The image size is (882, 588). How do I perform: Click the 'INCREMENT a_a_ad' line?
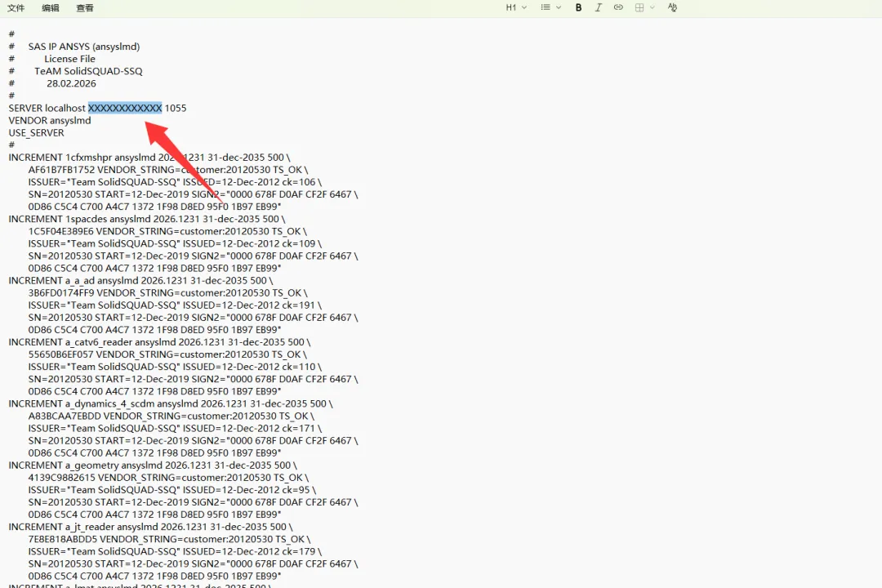tap(140, 281)
